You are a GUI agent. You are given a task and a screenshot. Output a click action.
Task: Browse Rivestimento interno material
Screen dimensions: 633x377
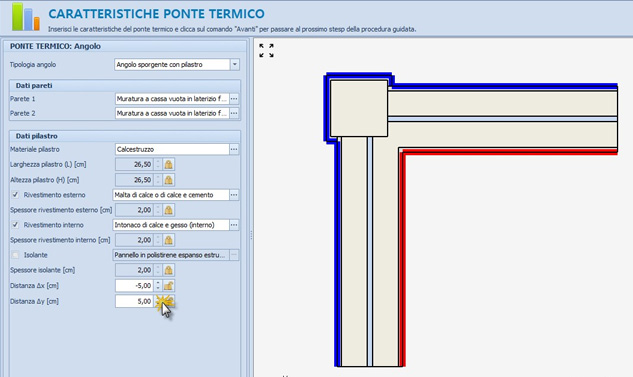(234, 225)
